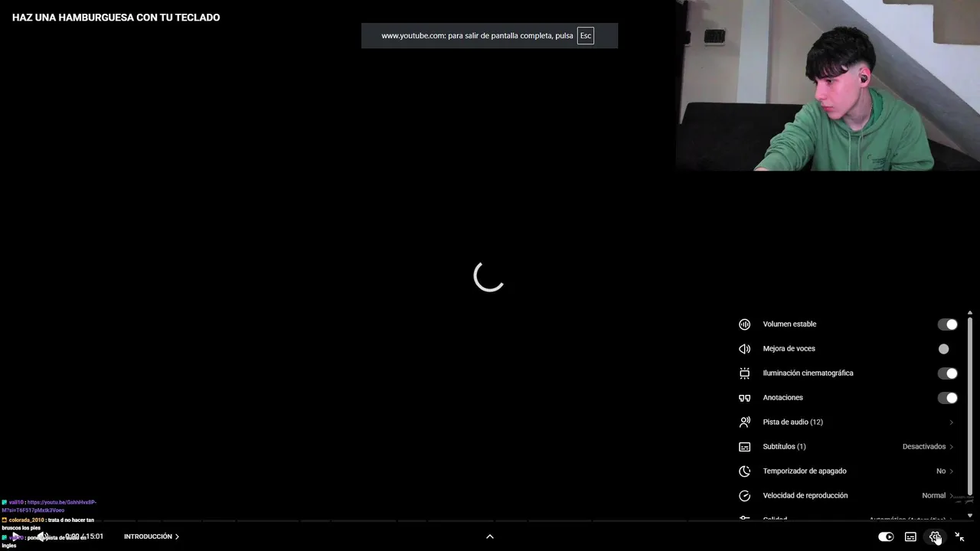Click the settings menu vertical scrollbar

970,406
